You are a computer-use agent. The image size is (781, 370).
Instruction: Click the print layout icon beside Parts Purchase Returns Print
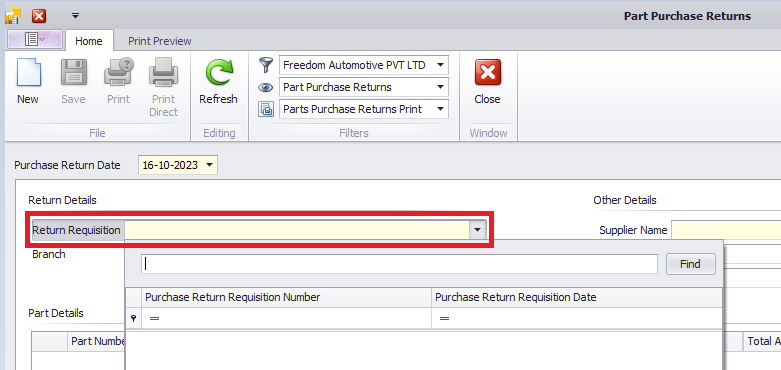point(266,109)
